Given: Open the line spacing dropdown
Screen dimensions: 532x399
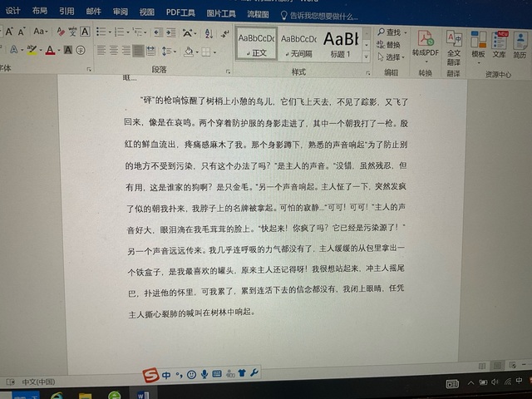Looking at the screenshot, I should coord(165,50).
